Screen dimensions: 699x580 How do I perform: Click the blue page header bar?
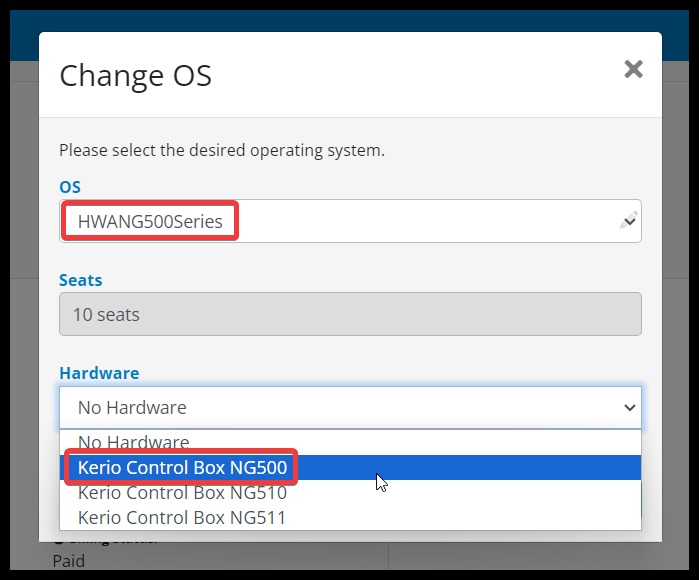350,22
